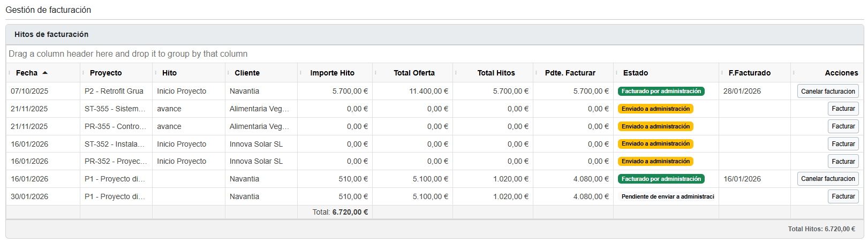868x243 pixels.
Task: Invoice the ST-352 Innova Solar milestone
Action: (843, 144)
